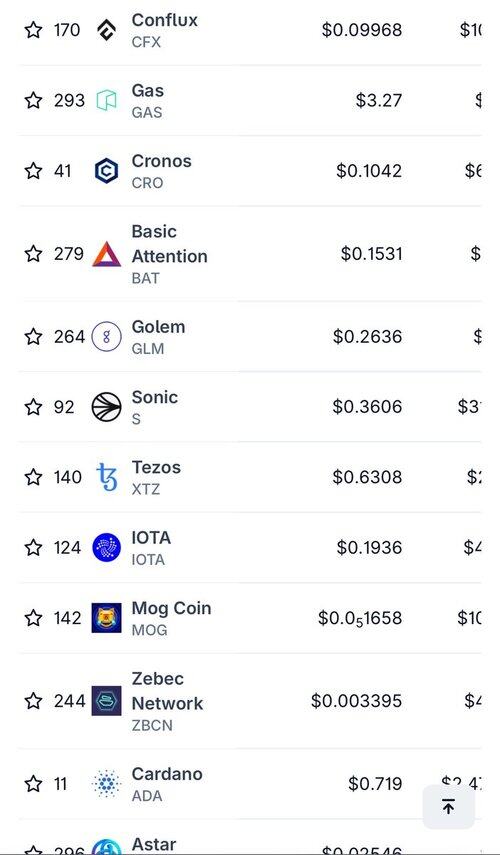
Task: Click the Tezos logo icon
Action: [106, 477]
